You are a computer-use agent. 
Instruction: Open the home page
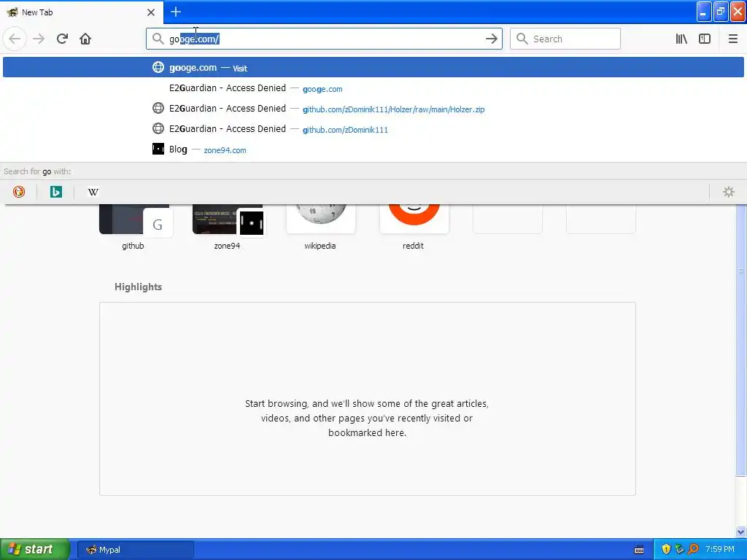[x=85, y=39]
